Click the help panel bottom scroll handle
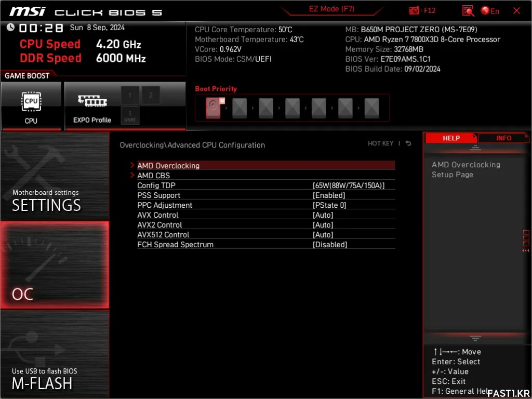The height and width of the screenshot is (399, 532). point(475,338)
